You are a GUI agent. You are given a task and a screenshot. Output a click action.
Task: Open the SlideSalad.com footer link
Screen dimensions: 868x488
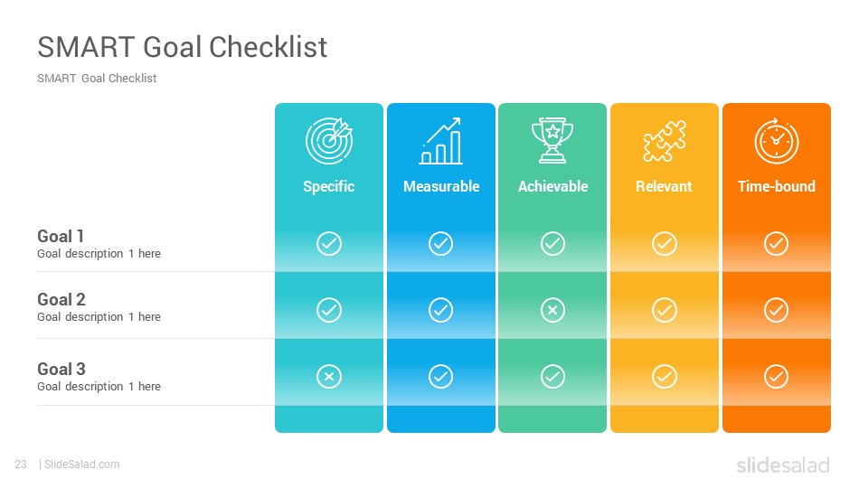[81, 465]
